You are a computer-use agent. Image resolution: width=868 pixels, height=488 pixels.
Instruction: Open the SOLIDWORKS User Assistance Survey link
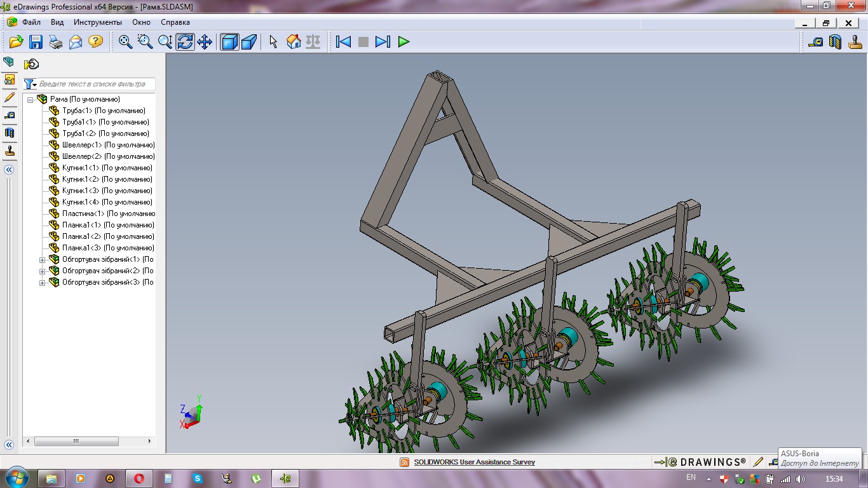tap(474, 463)
